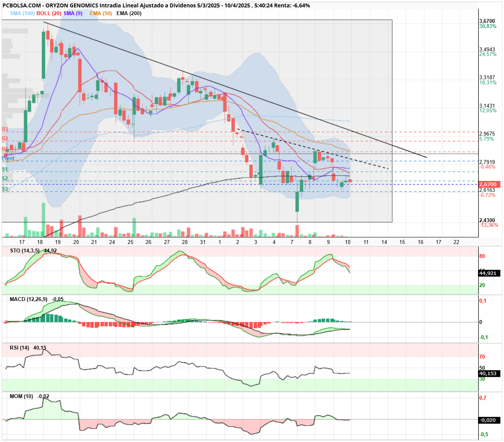The image size is (504, 442).
Task: Select the 80 level on stochastic scale
Action: tap(482, 256)
